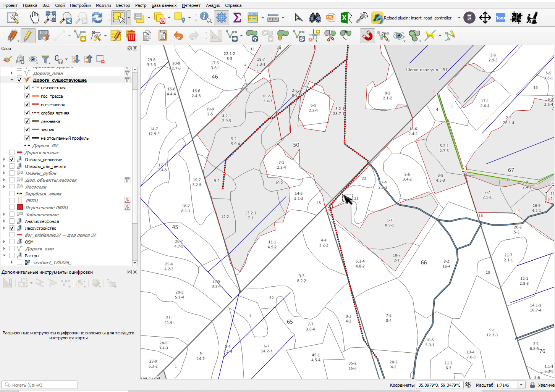
Task: Open the Reload plugin dropdown arrow
Action: click(x=459, y=18)
